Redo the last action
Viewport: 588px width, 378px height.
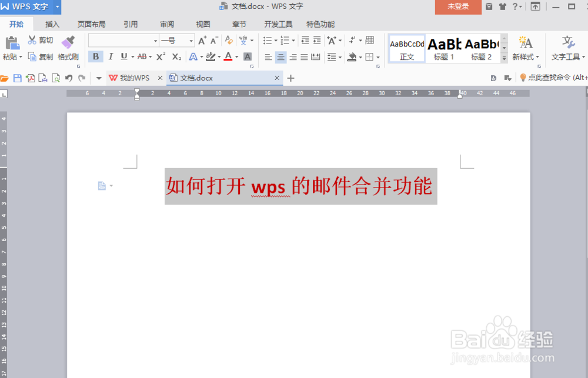coord(82,78)
